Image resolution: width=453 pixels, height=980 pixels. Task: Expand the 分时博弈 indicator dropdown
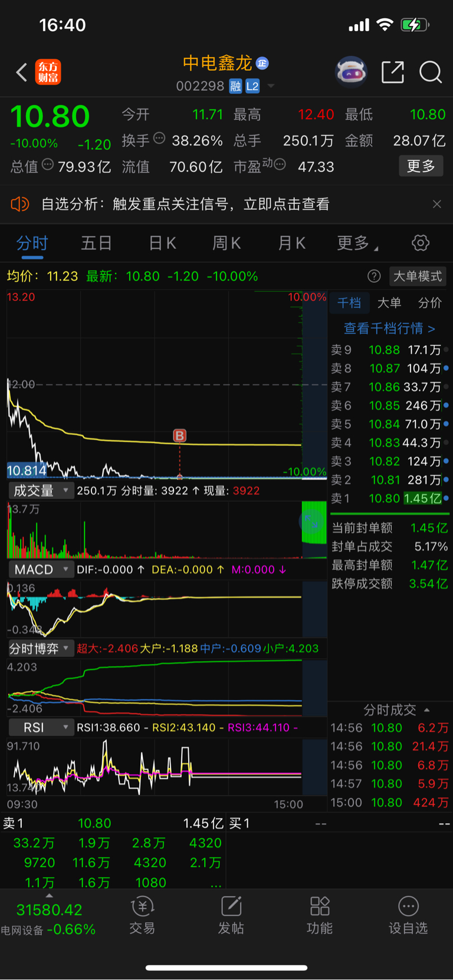(x=40, y=648)
